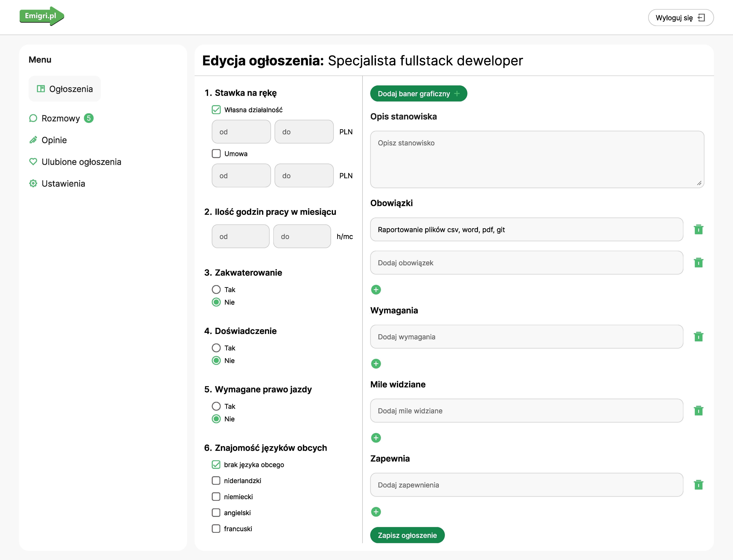Select Nie for Wymagane prawo jazdy
The image size is (733, 560).
pyautogui.click(x=216, y=419)
